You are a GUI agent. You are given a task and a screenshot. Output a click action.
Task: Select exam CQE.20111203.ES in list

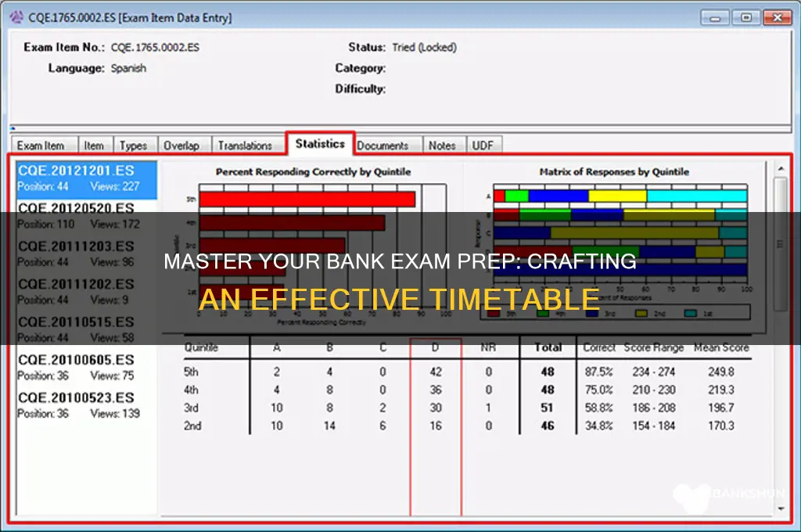[x=86, y=253]
